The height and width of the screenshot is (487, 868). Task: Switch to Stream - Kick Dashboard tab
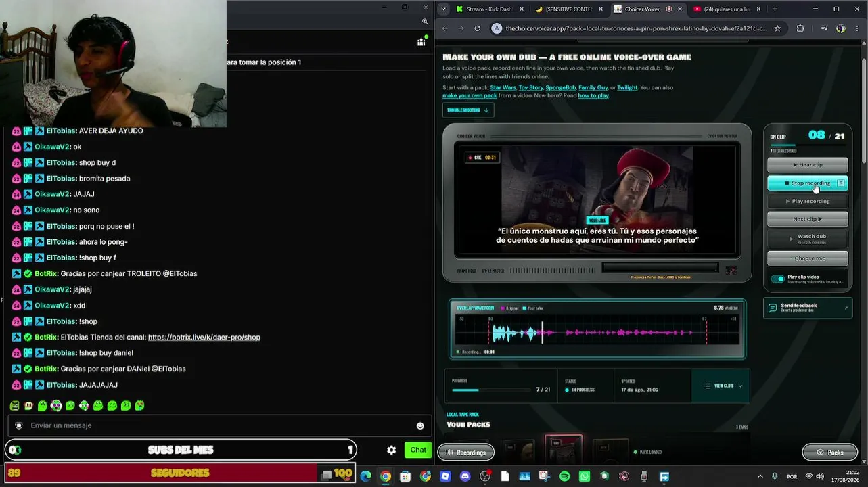[x=488, y=9]
